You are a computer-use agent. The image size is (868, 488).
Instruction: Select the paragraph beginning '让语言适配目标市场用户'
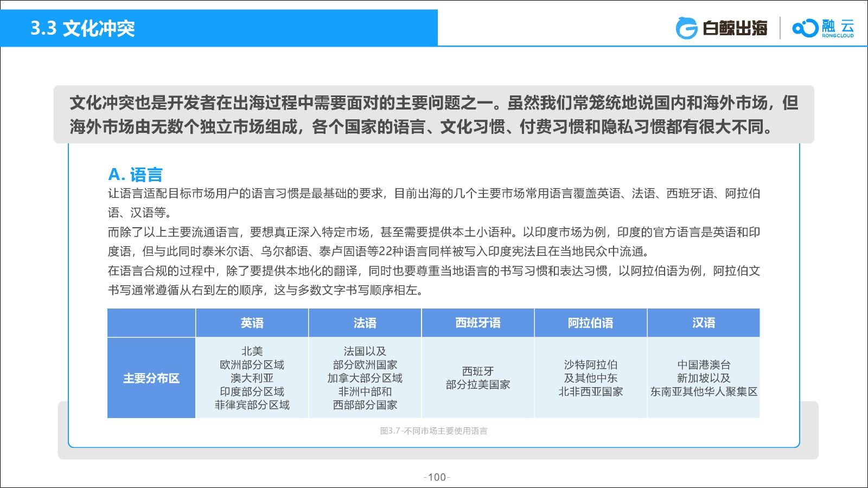[x=433, y=203]
